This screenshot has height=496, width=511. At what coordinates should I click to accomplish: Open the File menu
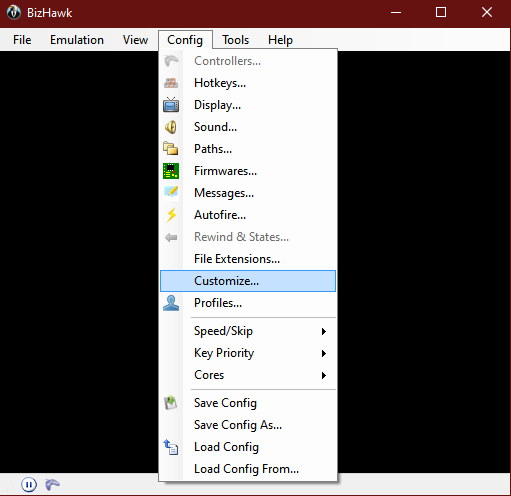pos(22,40)
